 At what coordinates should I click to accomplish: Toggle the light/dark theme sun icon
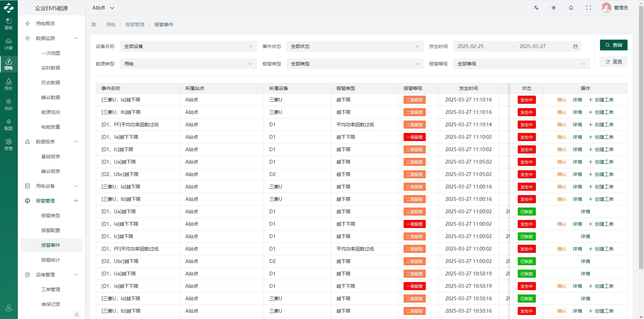554,8
